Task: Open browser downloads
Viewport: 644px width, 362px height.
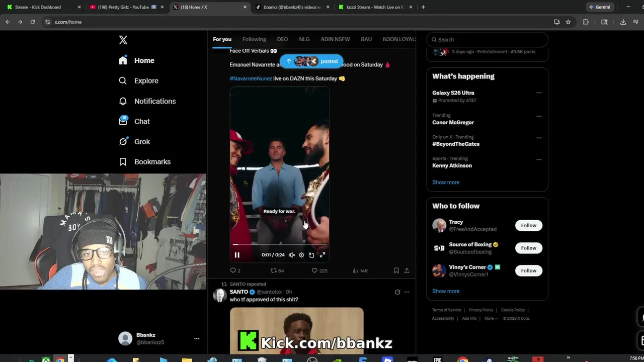Action: click(623, 22)
